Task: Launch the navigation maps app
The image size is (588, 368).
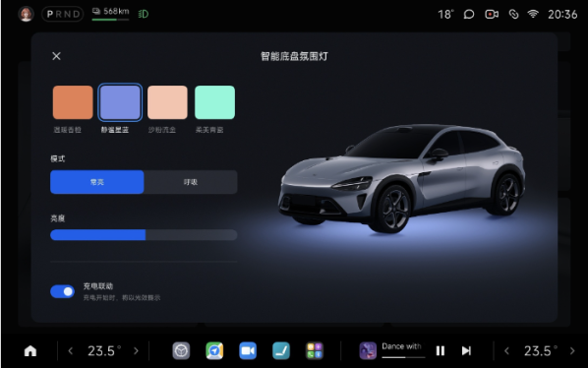Action: pos(214,351)
